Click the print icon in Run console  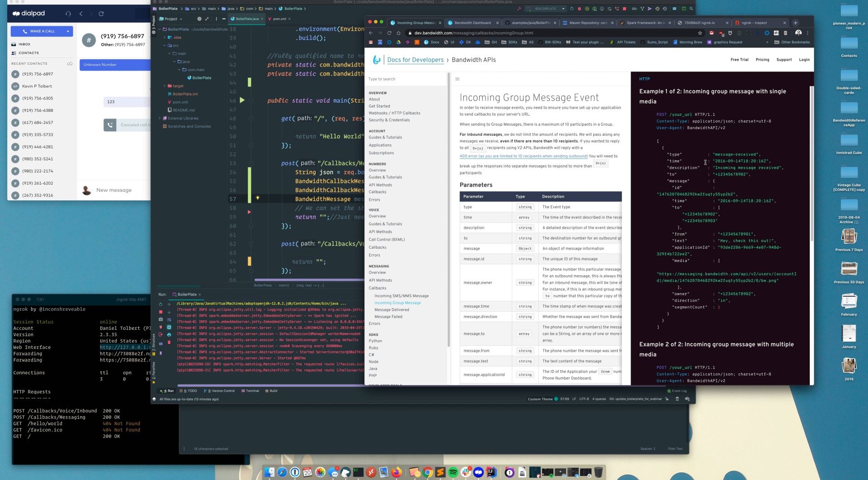169,335
